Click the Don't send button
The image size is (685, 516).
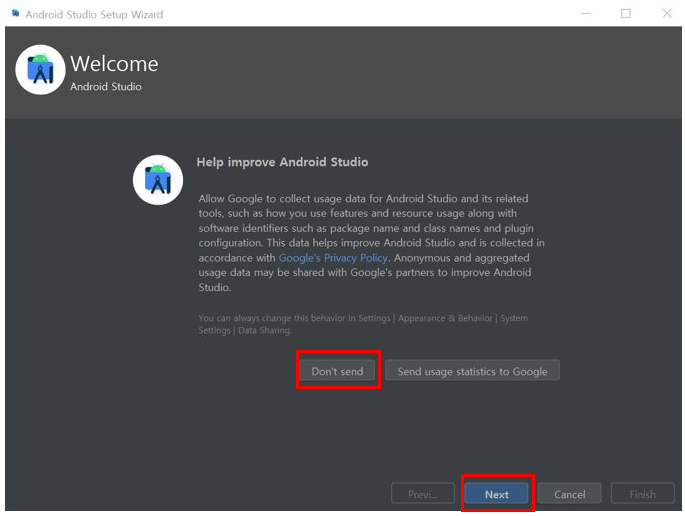(x=337, y=371)
